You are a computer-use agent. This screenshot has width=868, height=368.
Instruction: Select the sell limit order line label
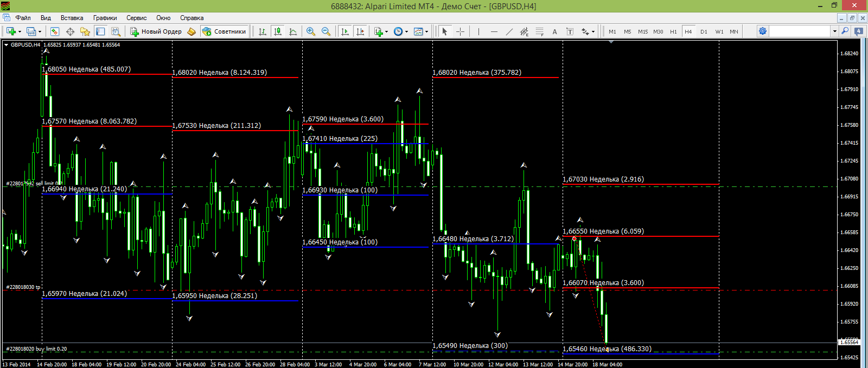pyautogui.click(x=34, y=183)
